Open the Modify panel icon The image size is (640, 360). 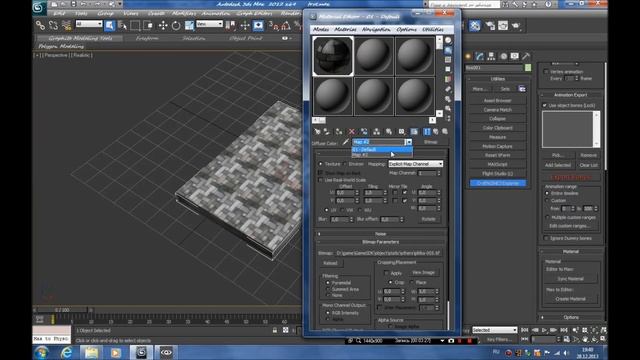click(x=480, y=56)
